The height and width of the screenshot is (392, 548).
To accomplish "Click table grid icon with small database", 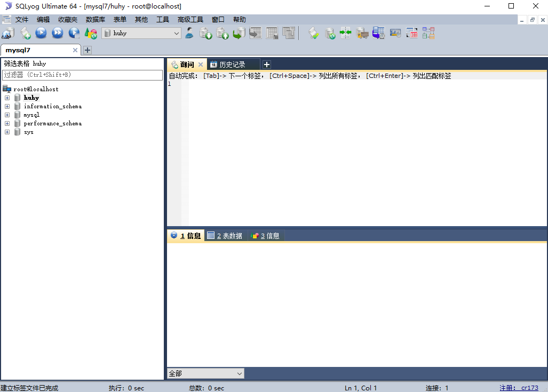I will tap(272, 33).
